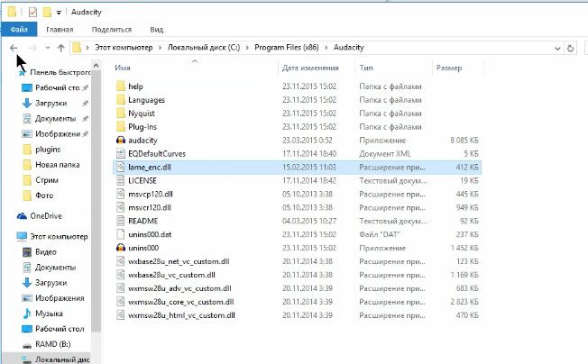Select the Plug-Ins folder icon
588x364 pixels.
pyautogui.click(x=120, y=126)
